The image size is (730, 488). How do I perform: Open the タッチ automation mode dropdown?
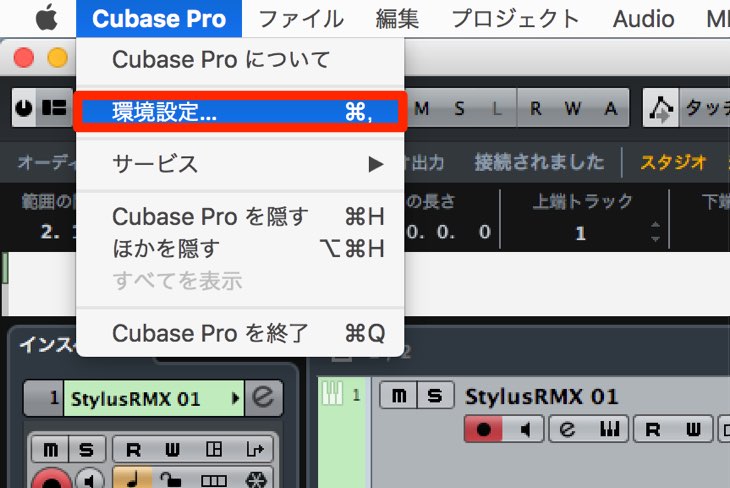tap(705, 108)
